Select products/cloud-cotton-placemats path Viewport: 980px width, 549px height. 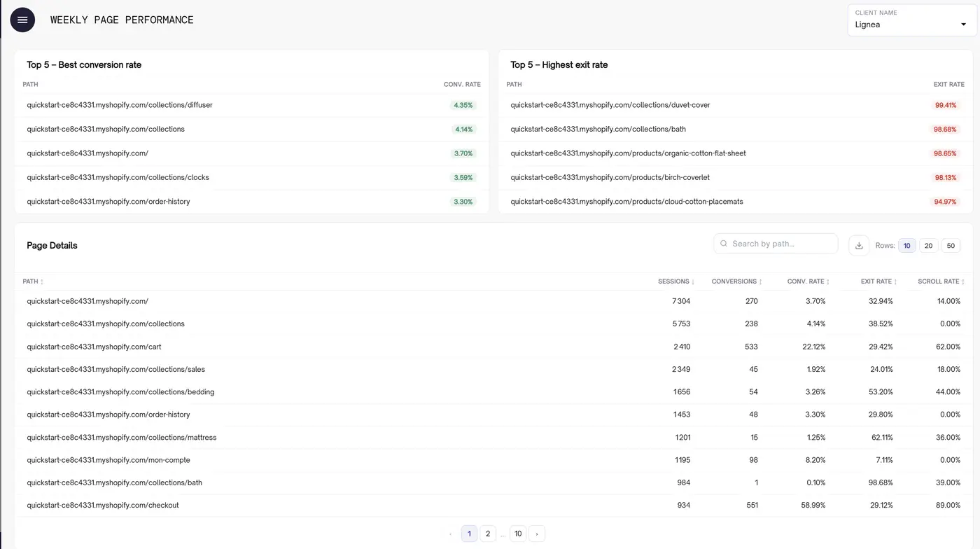pyautogui.click(x=626, y=202)
